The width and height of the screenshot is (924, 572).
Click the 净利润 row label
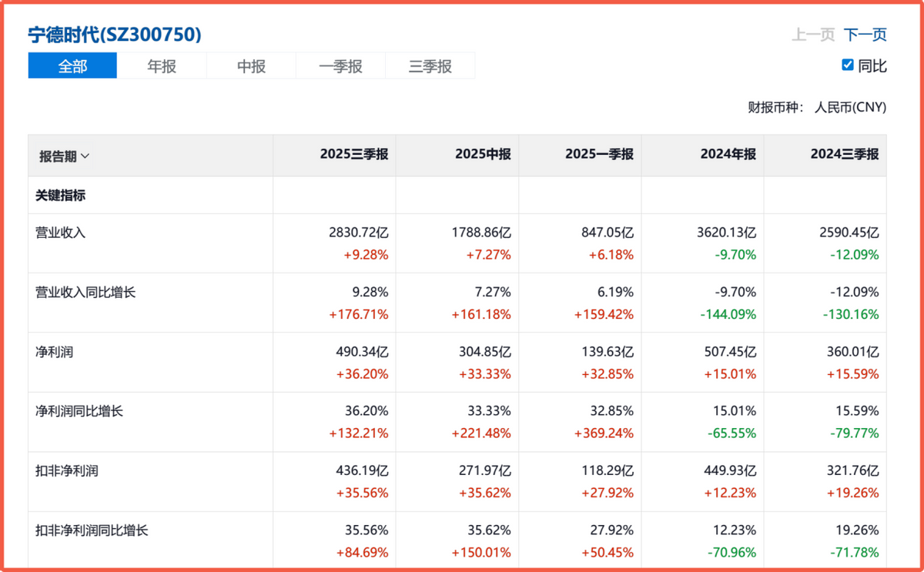point(55,352)
